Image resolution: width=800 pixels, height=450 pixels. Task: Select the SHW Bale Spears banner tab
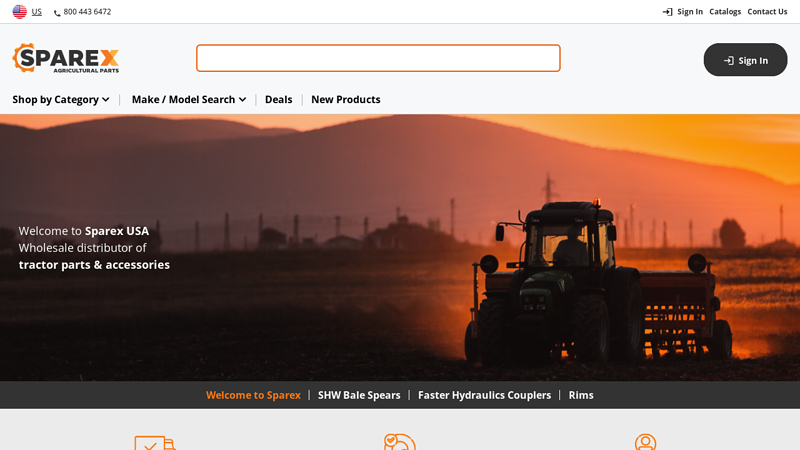tap(359, 395)
